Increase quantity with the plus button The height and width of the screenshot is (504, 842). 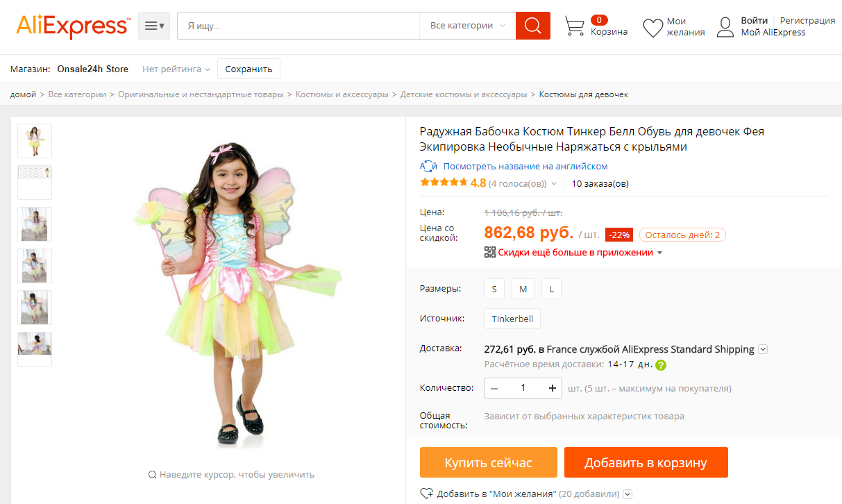553,388
